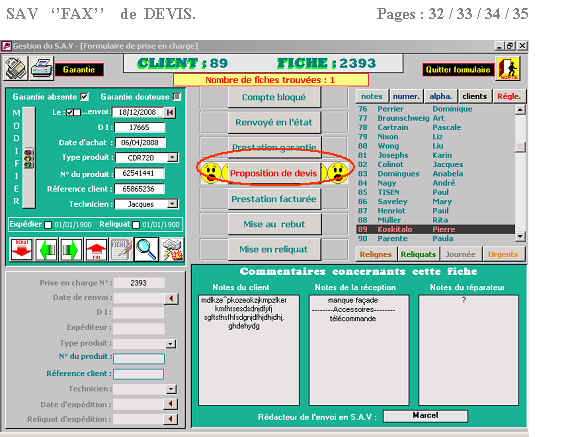The width and height of the screenshot is (567, 437).
Task: Click the fax machine icon in the top-left corner
Action: pyautogui.click(x=16, y=68)
